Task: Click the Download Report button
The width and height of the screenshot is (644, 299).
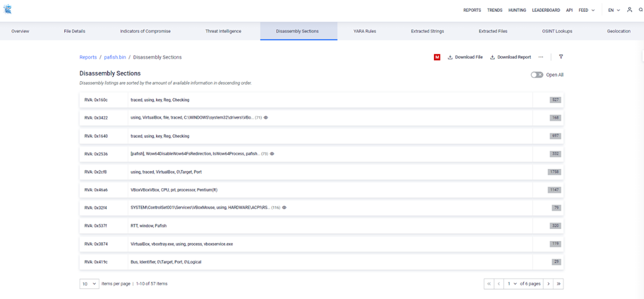Action: 511,57
